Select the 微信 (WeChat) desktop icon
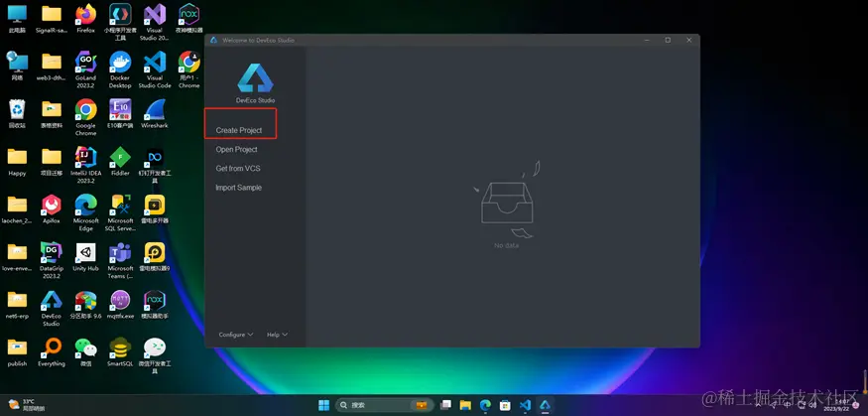The width and height of the screenshot is (868, 416). tap(85, 352)
